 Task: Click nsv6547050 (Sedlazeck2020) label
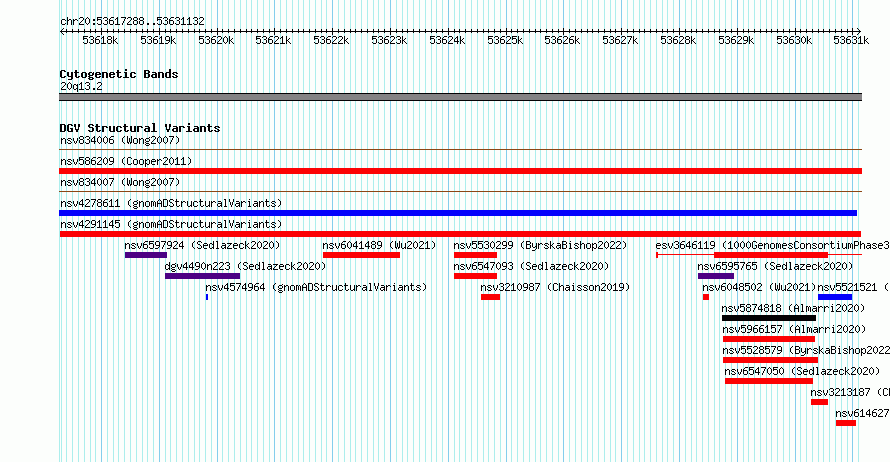click(802, 371)
